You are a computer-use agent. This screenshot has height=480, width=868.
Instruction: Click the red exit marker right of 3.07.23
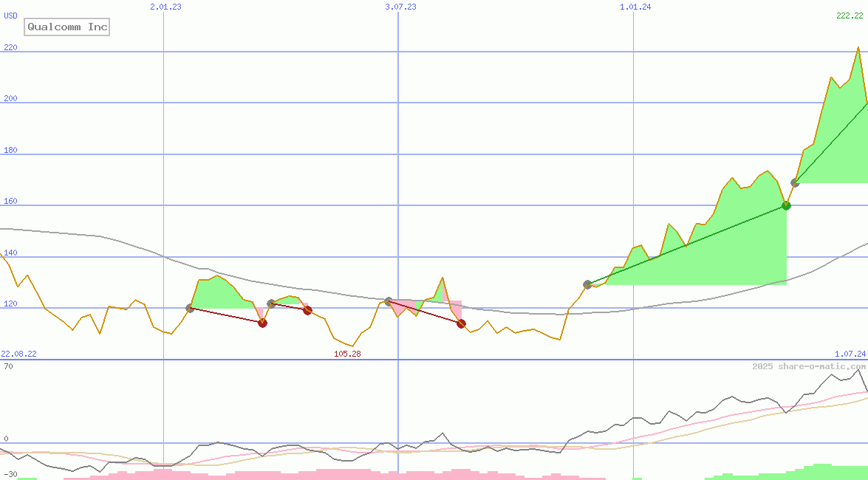coord(461,324)
